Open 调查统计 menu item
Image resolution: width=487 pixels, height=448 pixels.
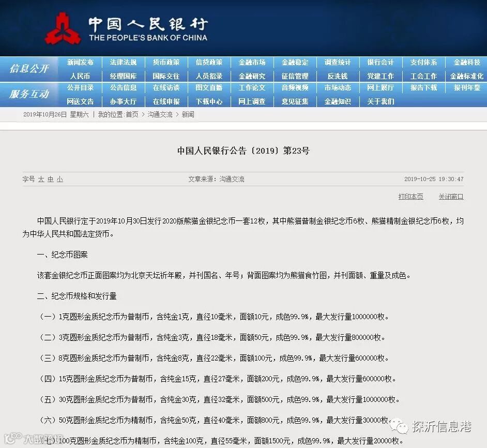tap(338, 62)
